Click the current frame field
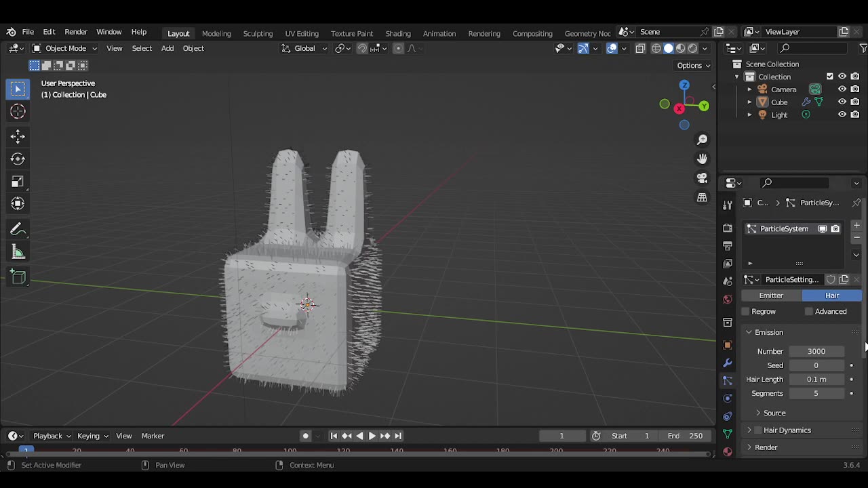868x488 pixels. pos(561,436)
